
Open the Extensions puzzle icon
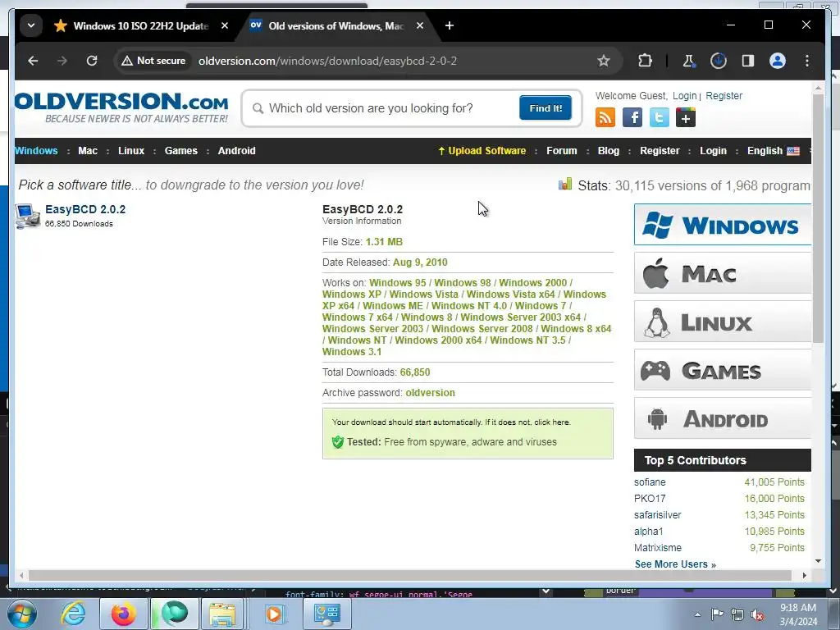(645, 61)
